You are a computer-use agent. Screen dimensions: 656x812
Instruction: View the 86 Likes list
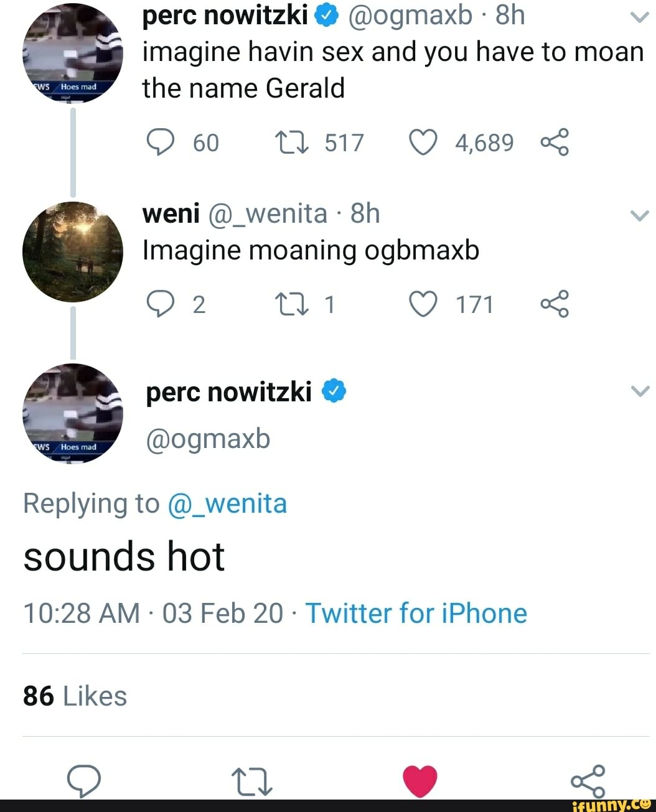coord(75,696)
